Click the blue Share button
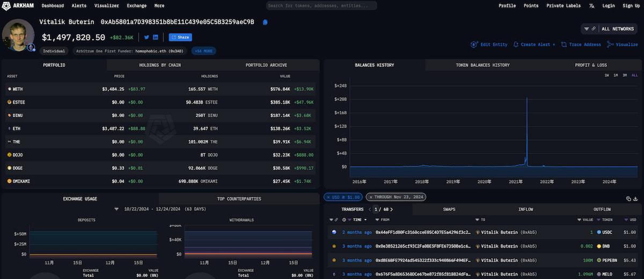Viewport: 644px width, 279px height. (x=180, y=38)
